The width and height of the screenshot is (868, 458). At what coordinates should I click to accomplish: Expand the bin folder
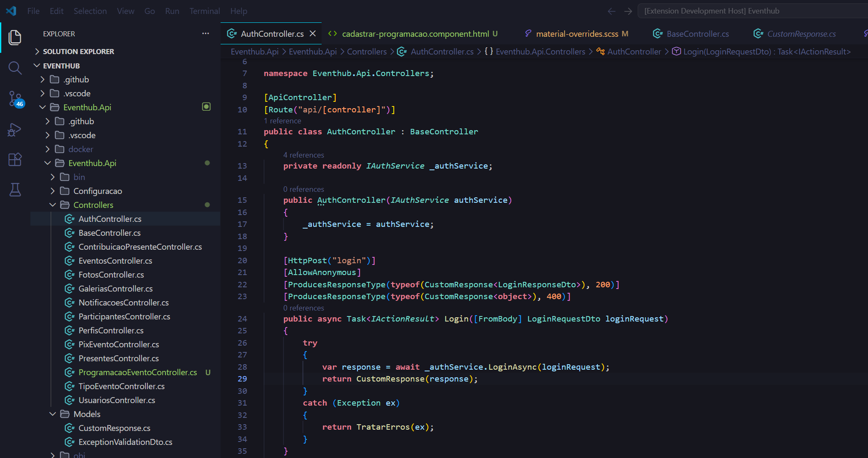point(52,177)
